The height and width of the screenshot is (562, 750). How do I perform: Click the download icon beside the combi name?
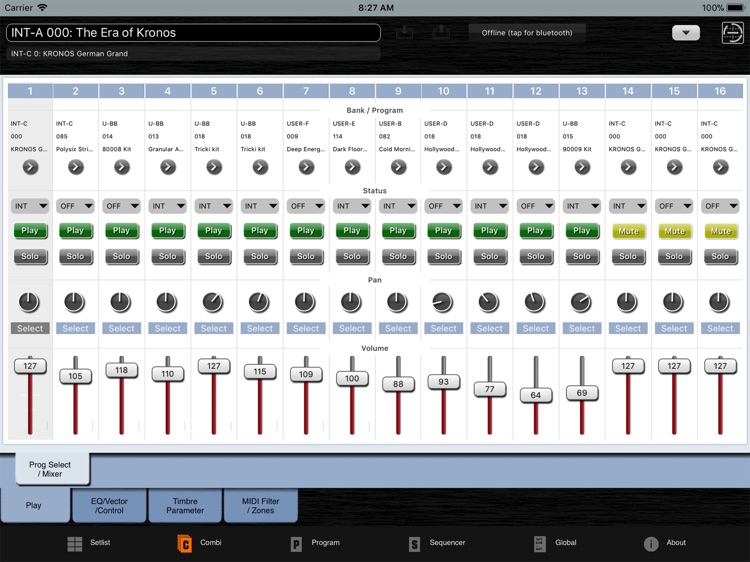tap(405, 33)
